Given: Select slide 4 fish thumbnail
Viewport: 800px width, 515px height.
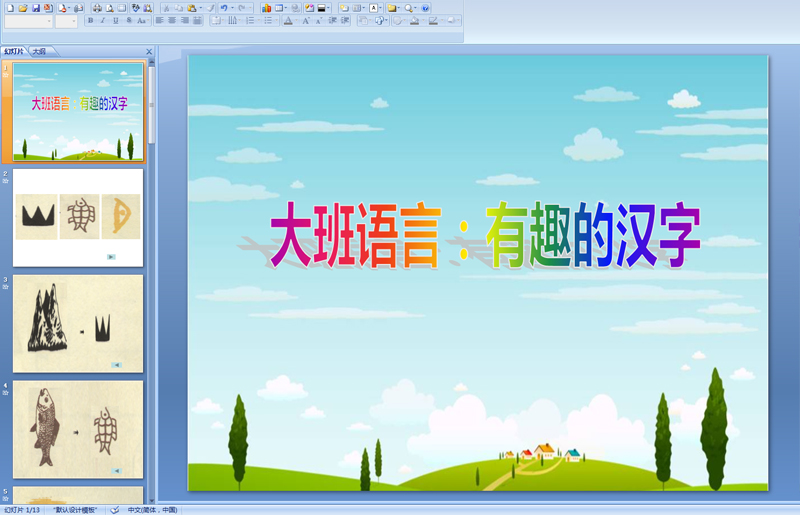Looking at the screenshot, I should [78, 430].
